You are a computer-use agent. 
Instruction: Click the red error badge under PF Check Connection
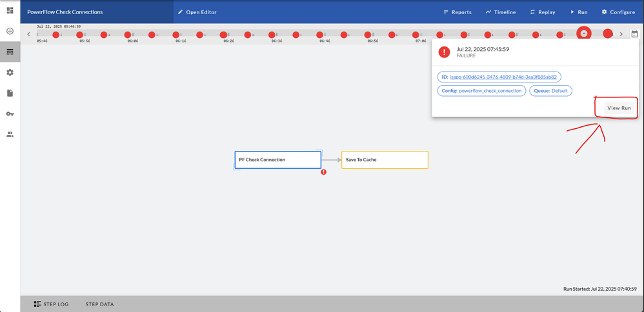pos(324,172)
